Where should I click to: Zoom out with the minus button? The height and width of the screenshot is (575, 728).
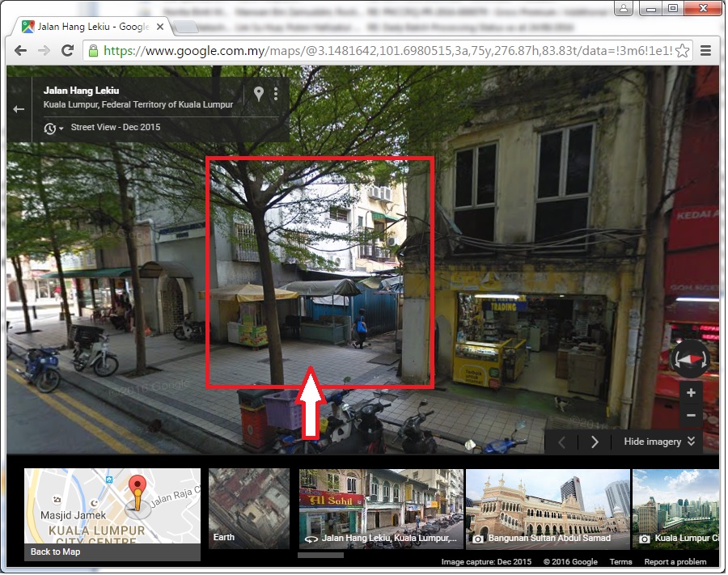[690, 415]
